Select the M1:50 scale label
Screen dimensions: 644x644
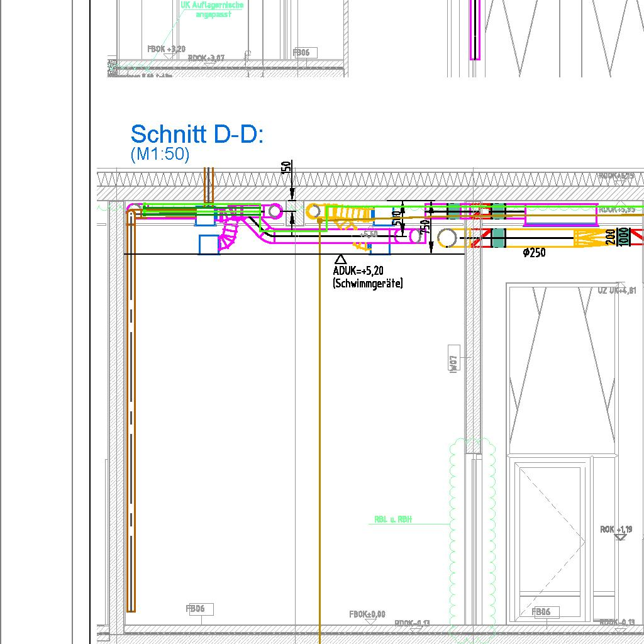(160, 154)
